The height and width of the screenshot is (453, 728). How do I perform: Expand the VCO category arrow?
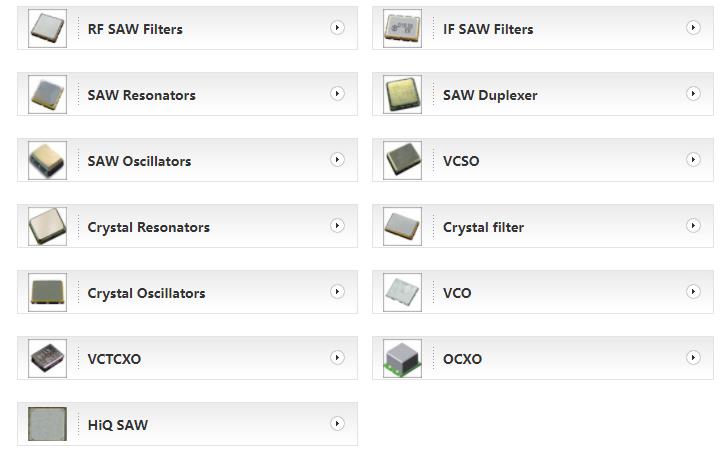tap(693, 292)
